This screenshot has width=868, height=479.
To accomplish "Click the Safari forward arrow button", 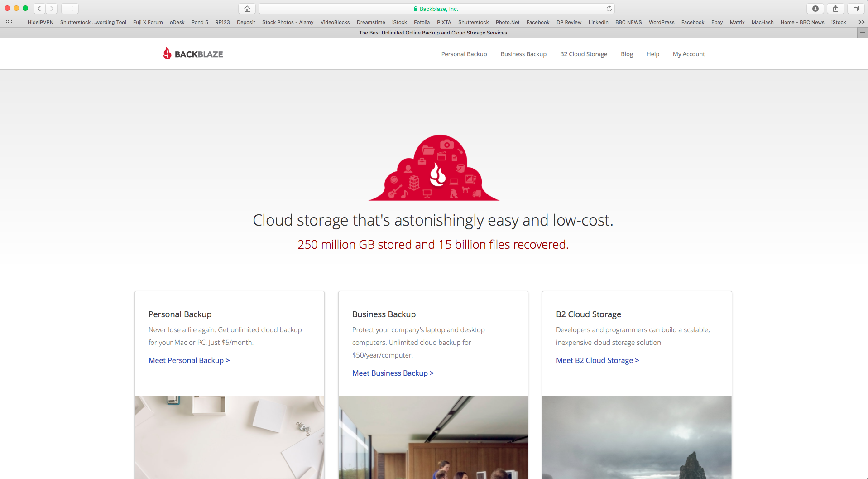I will point(52,9).
